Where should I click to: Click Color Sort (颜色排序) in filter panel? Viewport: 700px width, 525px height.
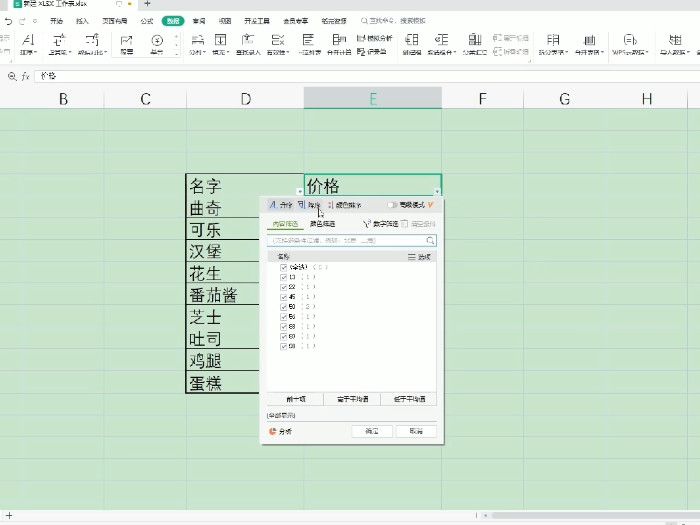coord(345,205)
